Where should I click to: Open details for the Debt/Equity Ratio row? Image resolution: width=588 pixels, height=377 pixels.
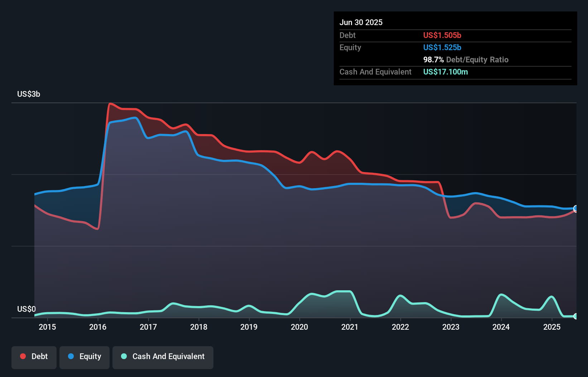(466, 59)
